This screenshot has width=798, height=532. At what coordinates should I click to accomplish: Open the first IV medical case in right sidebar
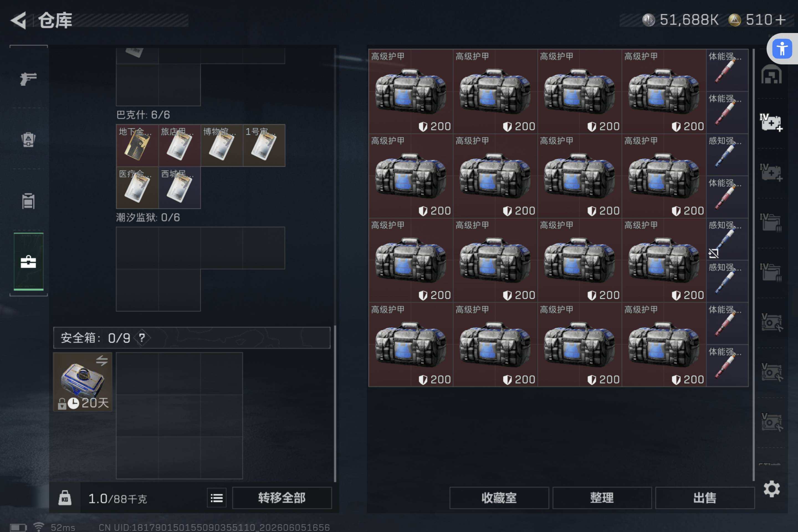[771, 122]
